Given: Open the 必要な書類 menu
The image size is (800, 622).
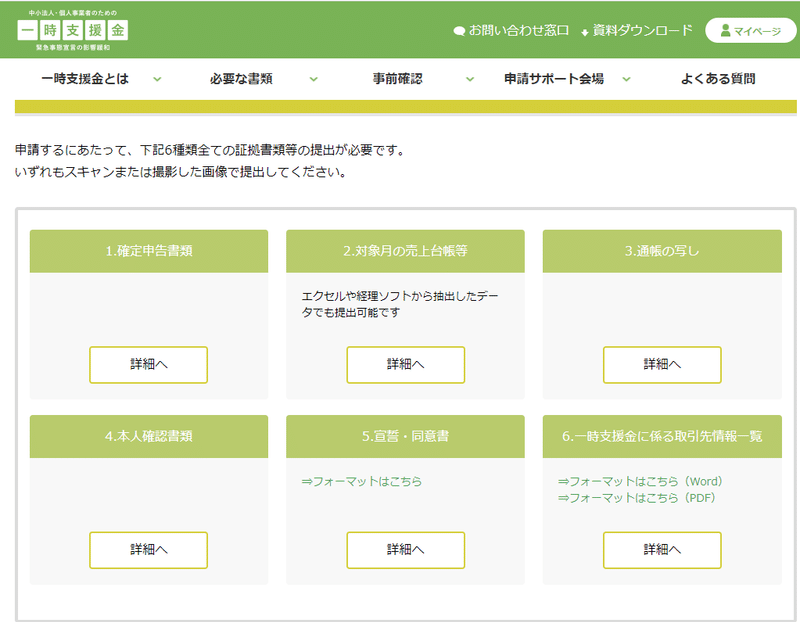Looking at the screenshot, I should click(241, 79).
